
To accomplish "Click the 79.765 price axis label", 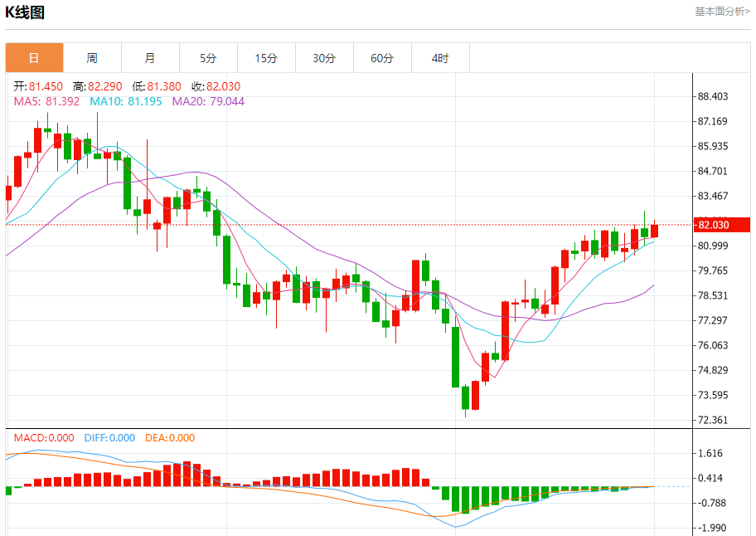I will pyautogui.click(x=713, y=270).
